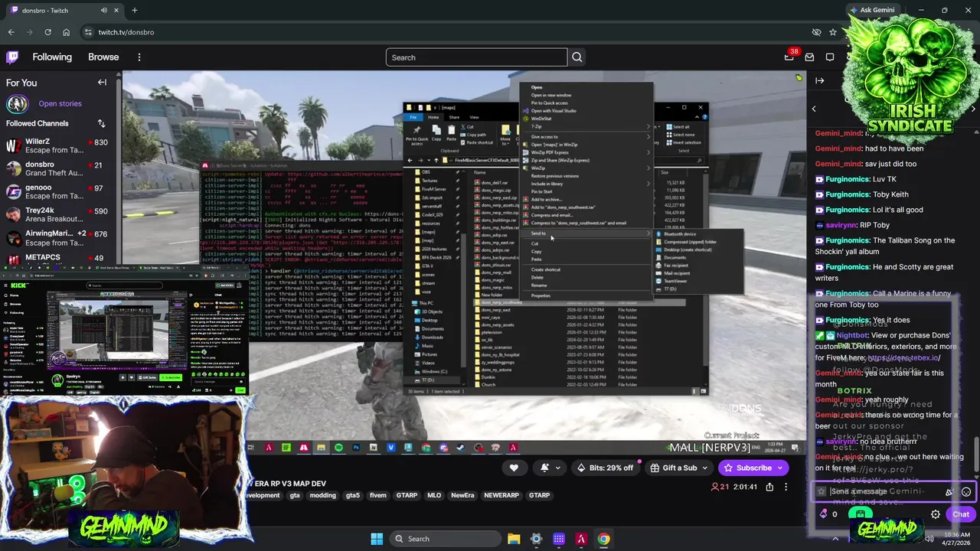Image resolution: width=980 pixels, height=551 pixels.
Task: Collapse the For You sidebar
Action: [x=102, y=83]
